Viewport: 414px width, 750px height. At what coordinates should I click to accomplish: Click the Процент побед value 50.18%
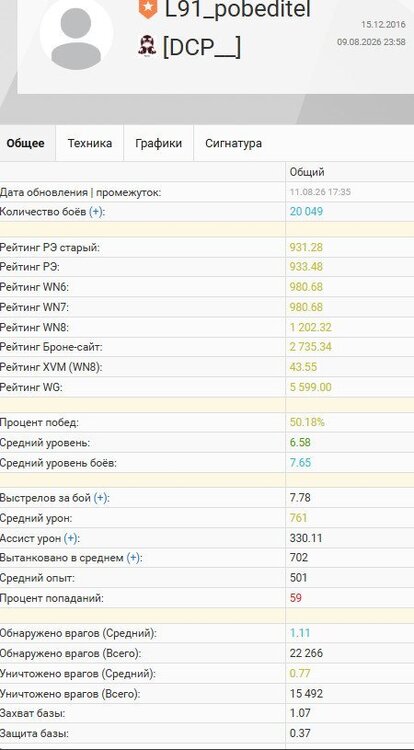click(x=307, y=422)
